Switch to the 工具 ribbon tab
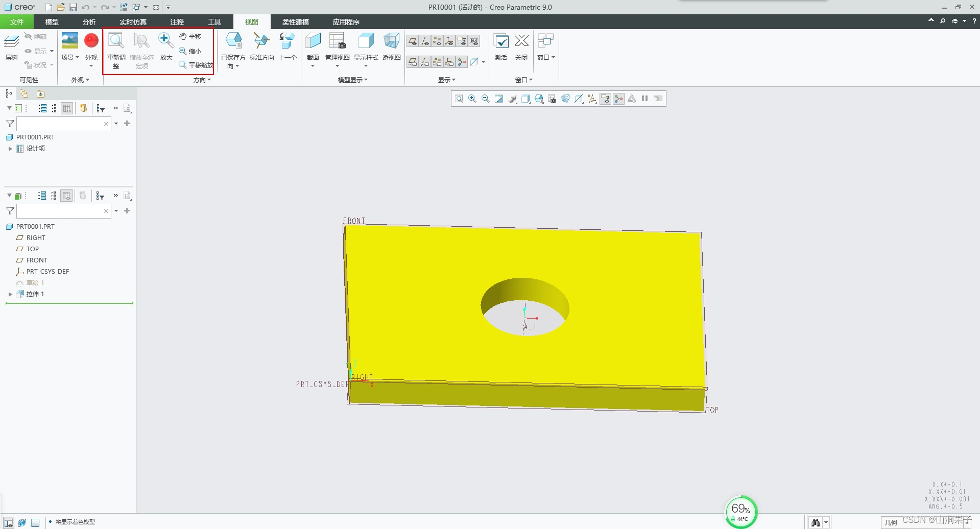 click(x=214, y=22)
